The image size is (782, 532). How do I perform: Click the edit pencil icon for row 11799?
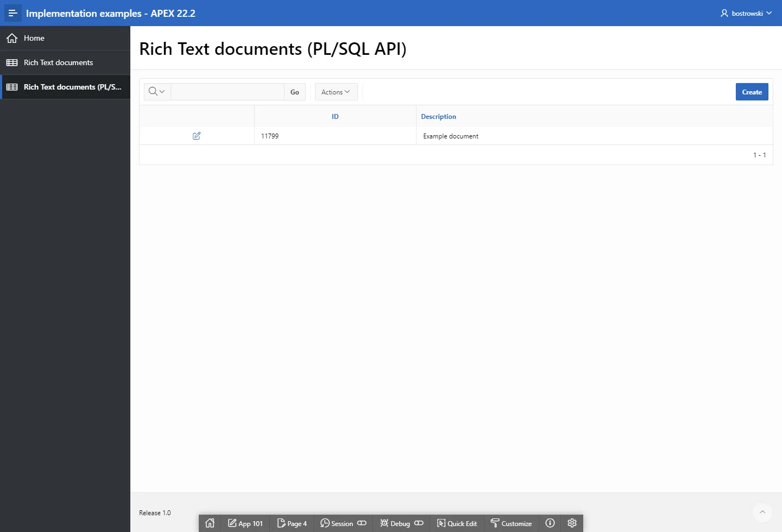click(197, 136)
